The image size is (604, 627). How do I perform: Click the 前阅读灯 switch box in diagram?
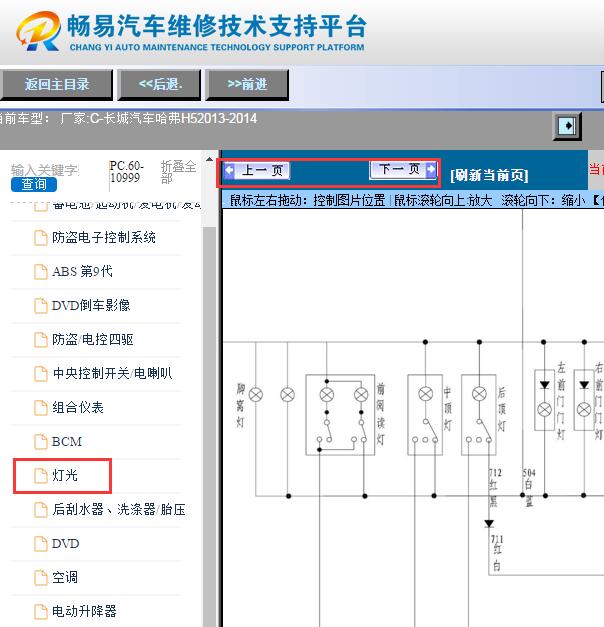tap(340, 415)
